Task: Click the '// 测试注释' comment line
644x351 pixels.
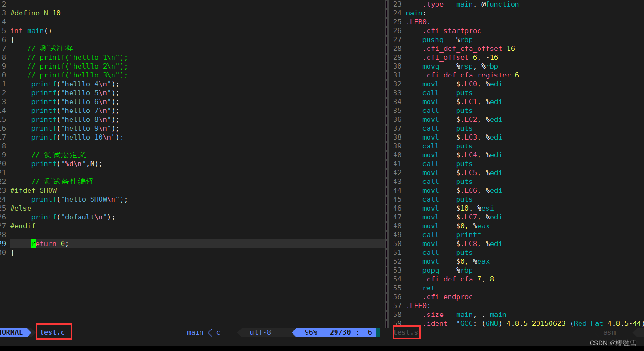Action: [x=50, y=49]
